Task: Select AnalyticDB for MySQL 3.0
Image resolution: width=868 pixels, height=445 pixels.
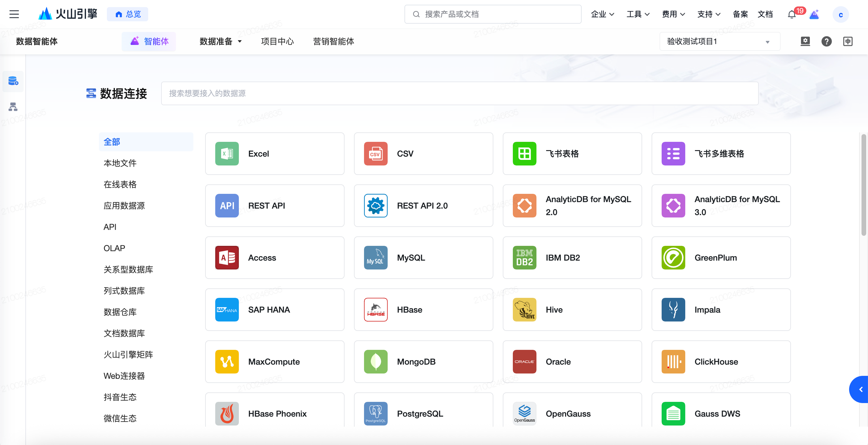Action: tap(721, 206)
